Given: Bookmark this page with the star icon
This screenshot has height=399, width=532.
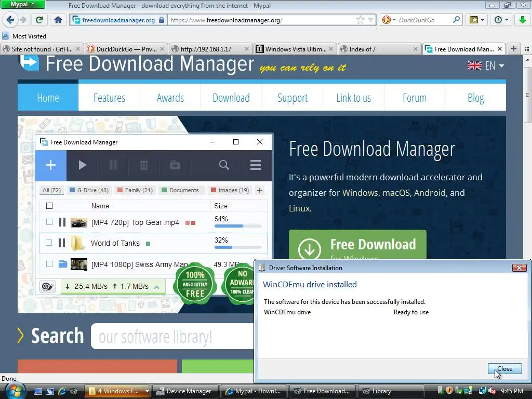Looking at the screenshot, I should [361, 20].
